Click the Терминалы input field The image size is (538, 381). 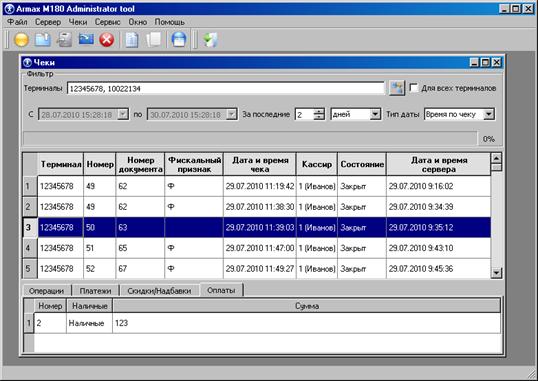pyautogui.click(x=226, y=89)
